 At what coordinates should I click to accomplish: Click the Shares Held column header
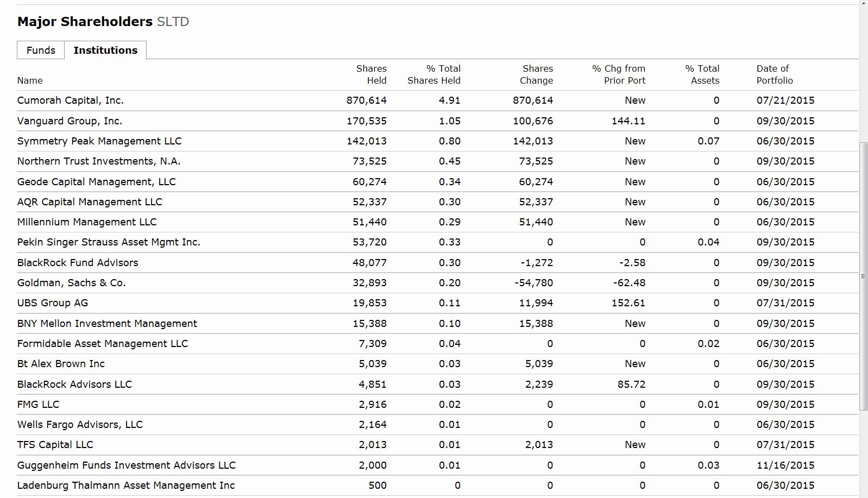pyautogui.click(x=372, y=74)
